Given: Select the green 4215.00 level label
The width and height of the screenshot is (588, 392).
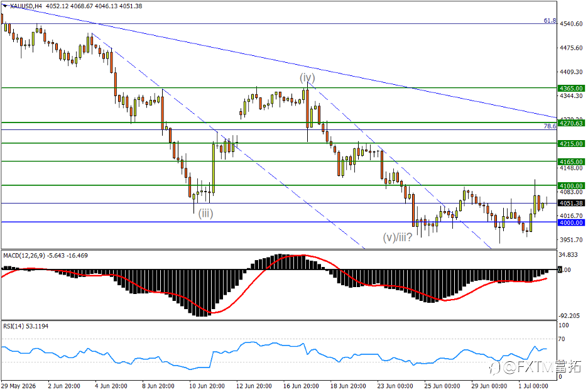Looking at the screenshot, I should pos(572,144).
